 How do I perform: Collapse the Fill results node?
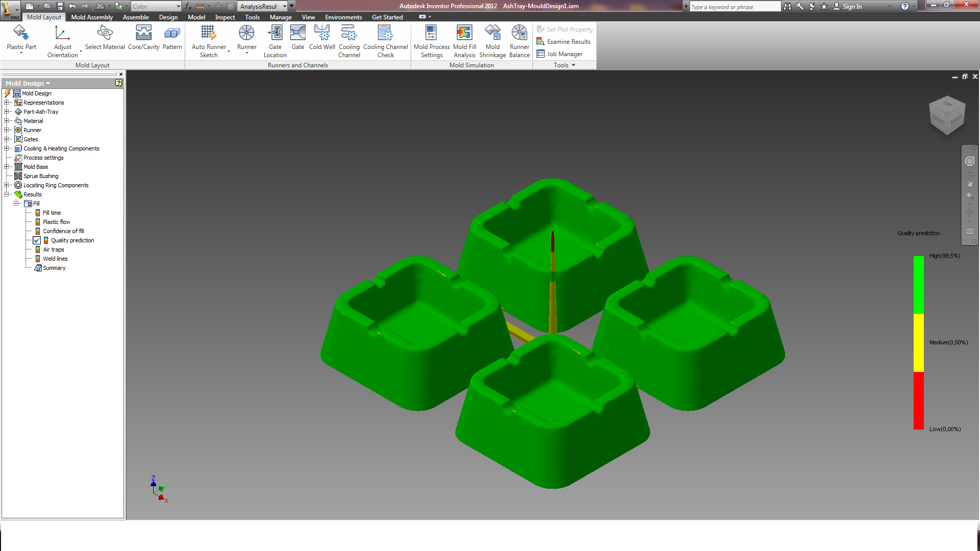coord(16,204)
